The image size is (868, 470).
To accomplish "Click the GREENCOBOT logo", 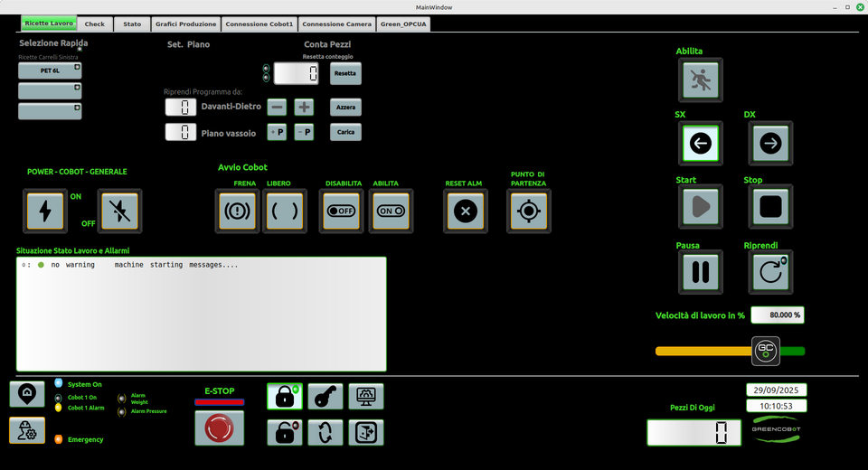I will tap(776, 429).
